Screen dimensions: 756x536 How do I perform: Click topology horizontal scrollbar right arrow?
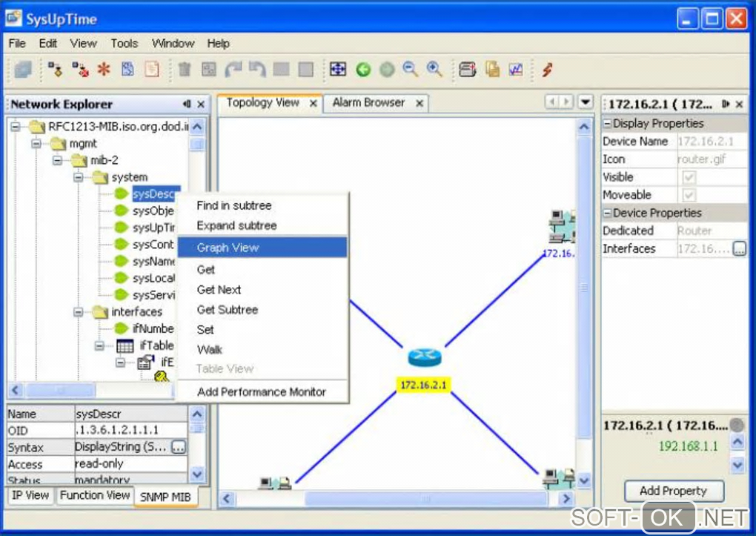566,498
